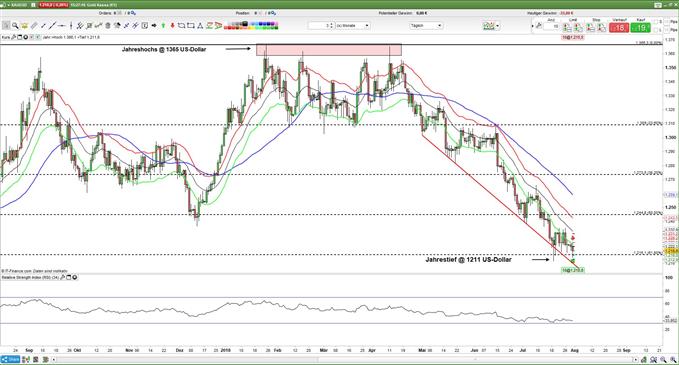Select the magnifier zoom tool in the toolbar
The image size is (679, 365).
(x=15, y=26)
